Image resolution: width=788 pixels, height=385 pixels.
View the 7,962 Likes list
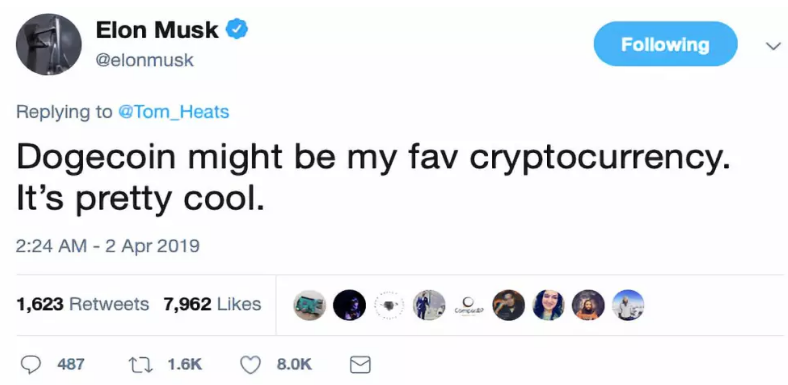click(212, 304)
